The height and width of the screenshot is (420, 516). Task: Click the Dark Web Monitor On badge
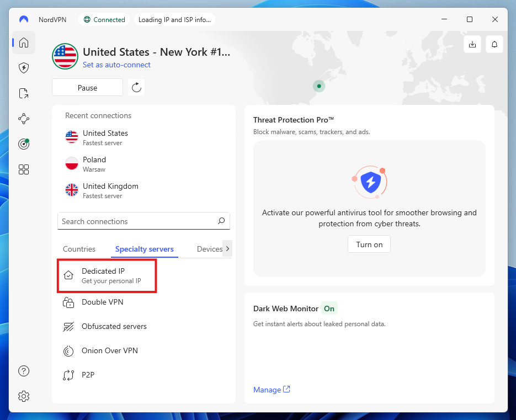coord(329,309)
